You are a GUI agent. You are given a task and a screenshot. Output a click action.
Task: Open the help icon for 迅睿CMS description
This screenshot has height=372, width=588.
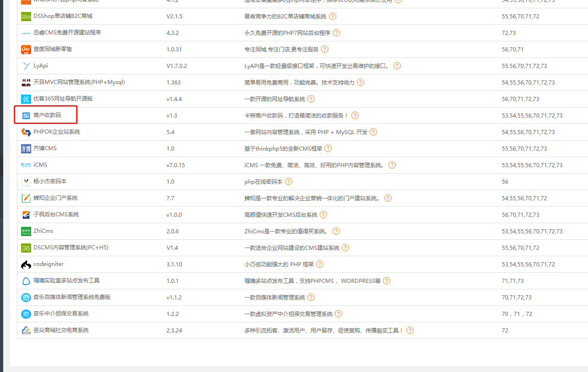[336, 33]
